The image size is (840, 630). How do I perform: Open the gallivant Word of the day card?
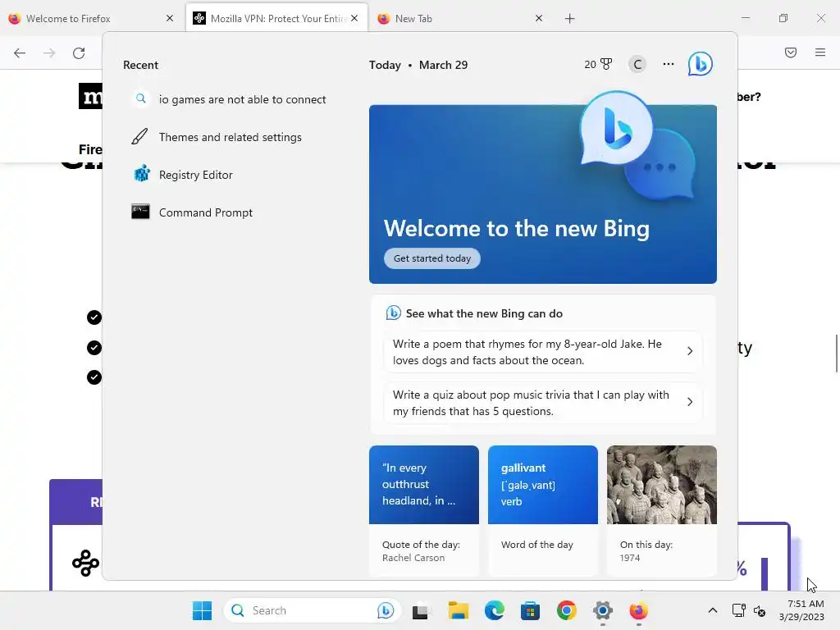point(543,510)
